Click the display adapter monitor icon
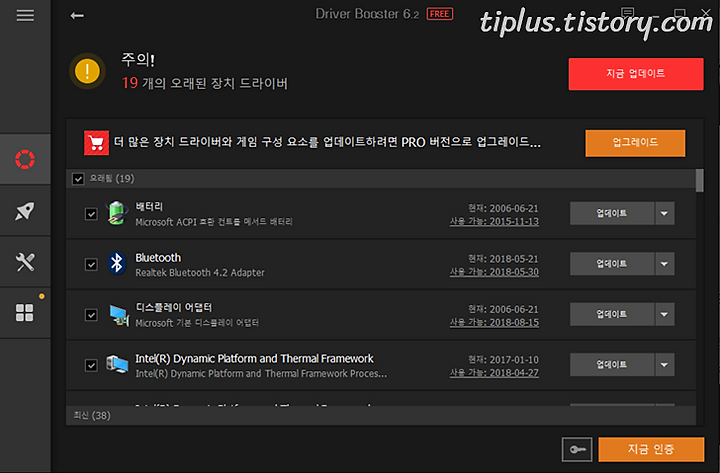 118,315
